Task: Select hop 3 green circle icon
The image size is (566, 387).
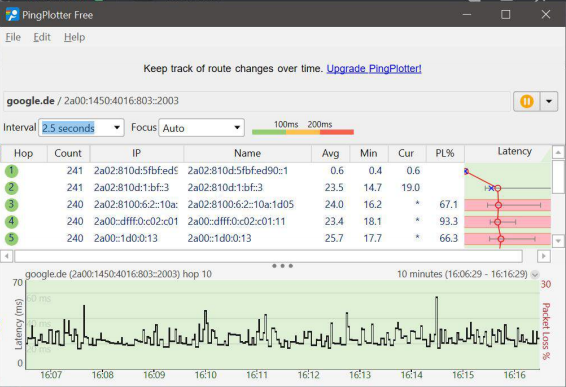Action: [x=11, y=204]
